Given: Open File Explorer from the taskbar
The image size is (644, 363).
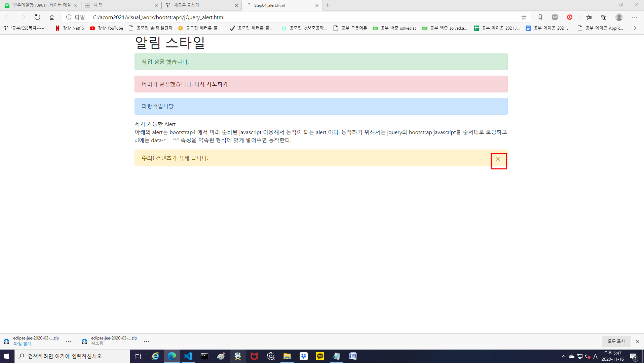Looking at the screenshot, I should click(x=287, y=356).
